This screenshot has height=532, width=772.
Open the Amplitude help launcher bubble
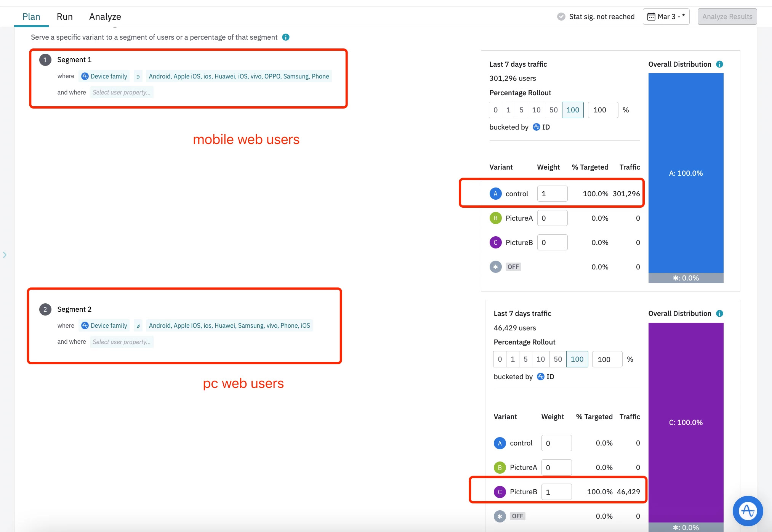[748, 511]
